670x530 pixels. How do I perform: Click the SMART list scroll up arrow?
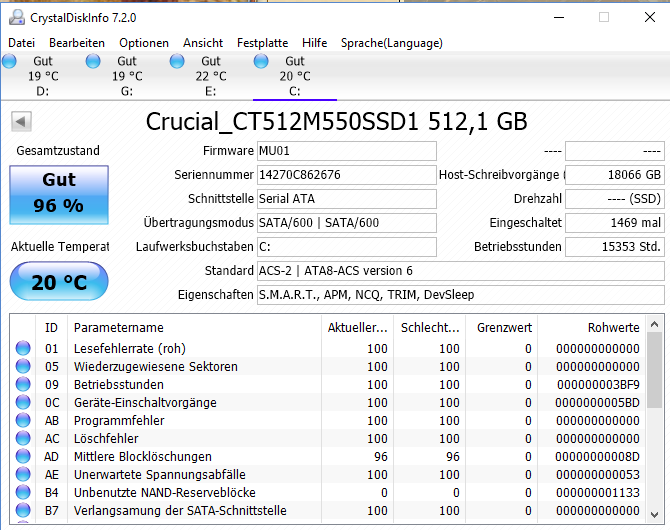click(x=654, y=324)
